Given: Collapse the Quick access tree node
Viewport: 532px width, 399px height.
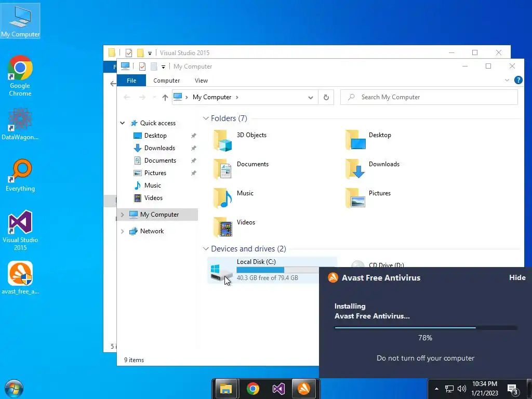Looking at the screenshot, I should tap(123, 123).
